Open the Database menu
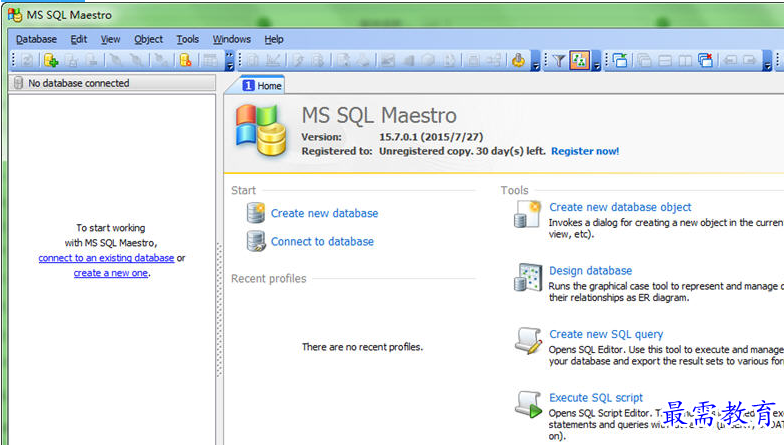Viewport: 784px width, 445px height. coord(36,39)
